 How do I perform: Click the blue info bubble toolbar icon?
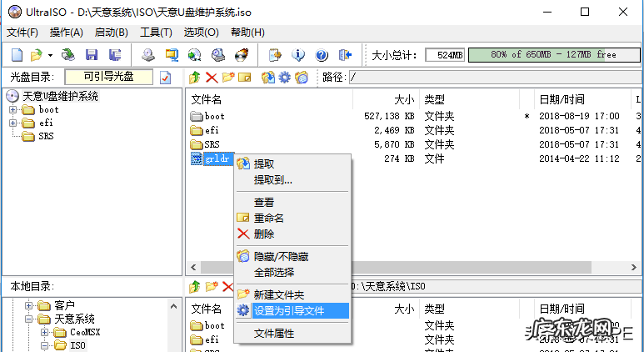click(298, 55)
